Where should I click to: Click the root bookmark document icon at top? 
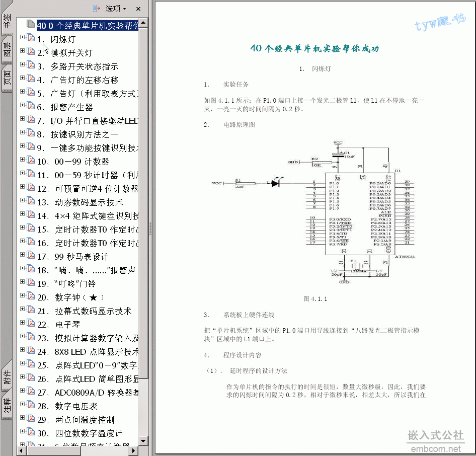[31, 25]
